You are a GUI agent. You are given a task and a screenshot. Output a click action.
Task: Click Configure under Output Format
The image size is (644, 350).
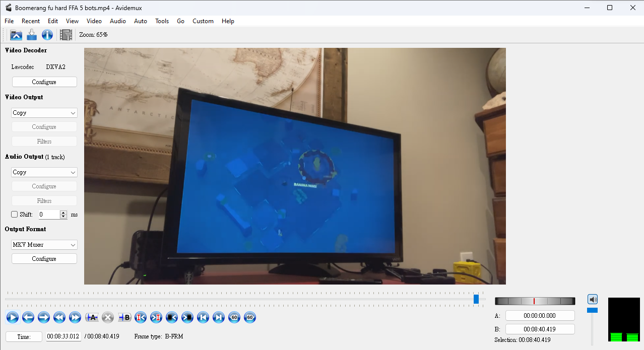[44, 259]
